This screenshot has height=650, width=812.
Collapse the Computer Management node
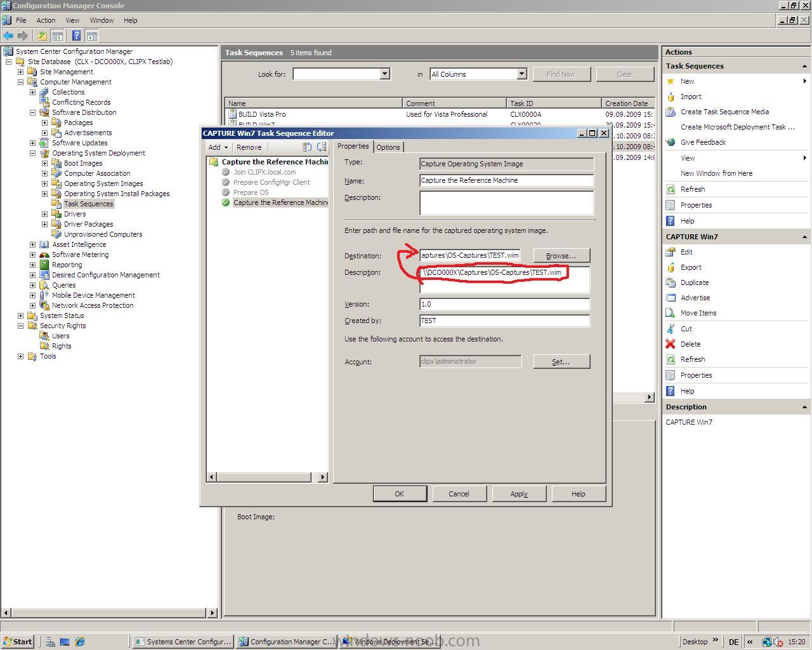point(20,82)
